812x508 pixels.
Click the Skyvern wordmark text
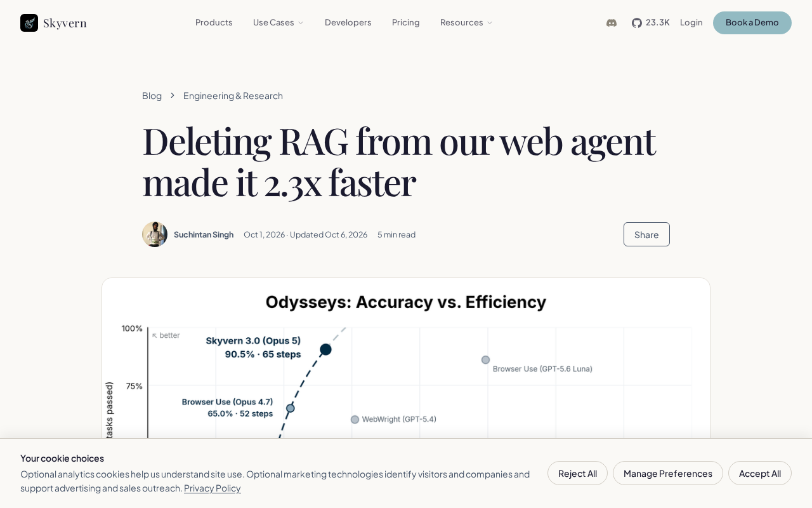pyautogui.click(x=65, y=23)
